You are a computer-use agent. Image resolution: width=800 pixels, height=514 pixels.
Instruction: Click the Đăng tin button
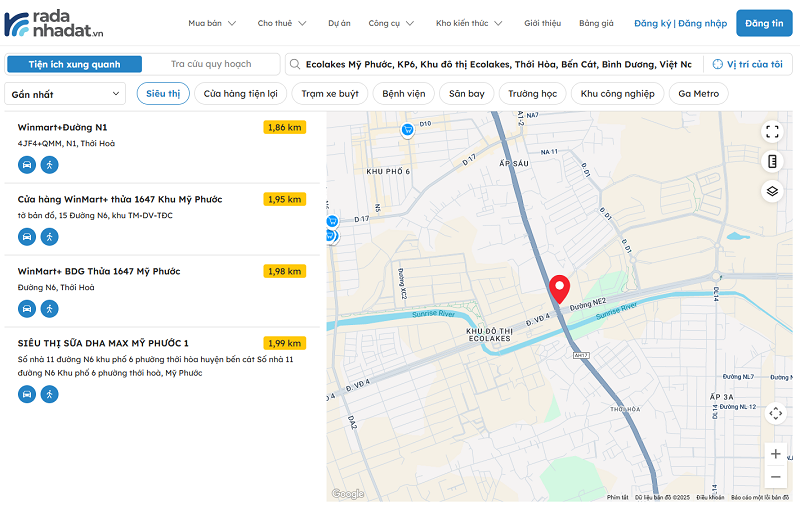(x=764, y=23)
